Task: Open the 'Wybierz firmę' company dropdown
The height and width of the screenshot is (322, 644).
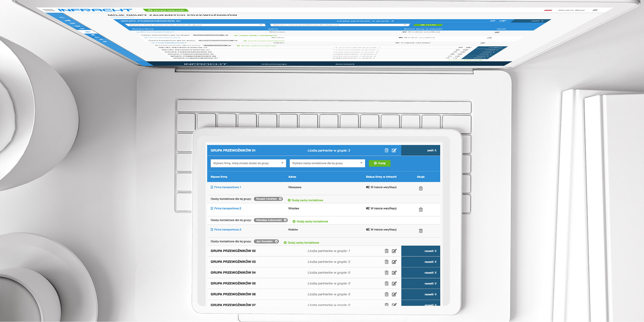Action: pyautogui.click(x=248, y=163)
